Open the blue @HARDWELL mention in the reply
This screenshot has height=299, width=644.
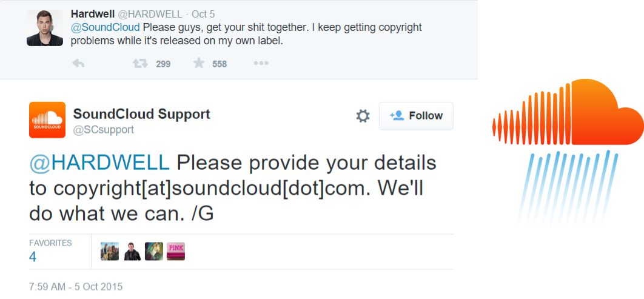[99, 163]
